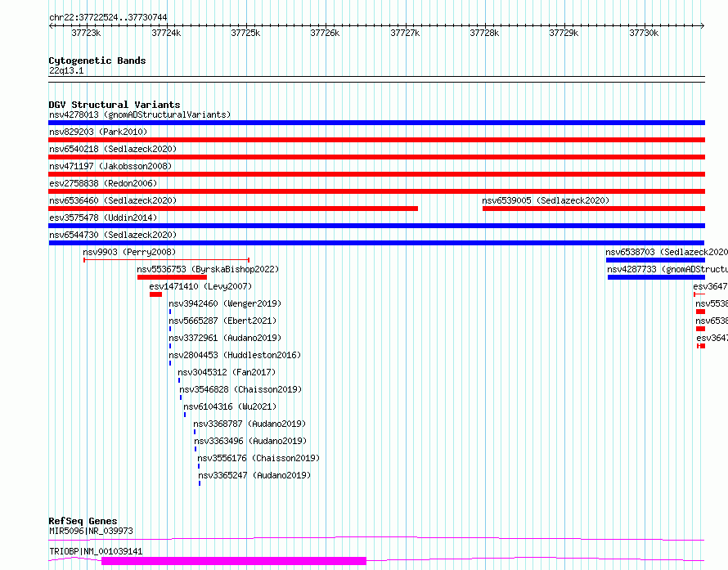Click the red nsv471197 variant bar
The height and width of the screenshot is (570, 728).
point(376,174)
